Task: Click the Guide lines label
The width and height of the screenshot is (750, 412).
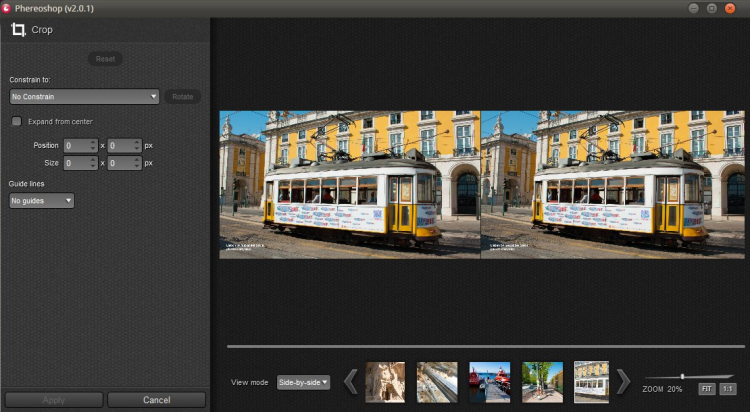Action: coord(26,184)
